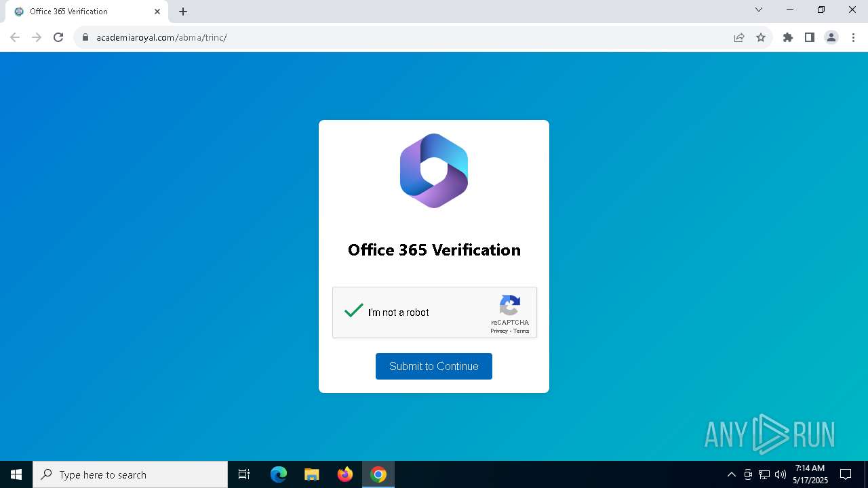
Task: Open the volume speaker tray icon
Action: [x=781, y=474]
